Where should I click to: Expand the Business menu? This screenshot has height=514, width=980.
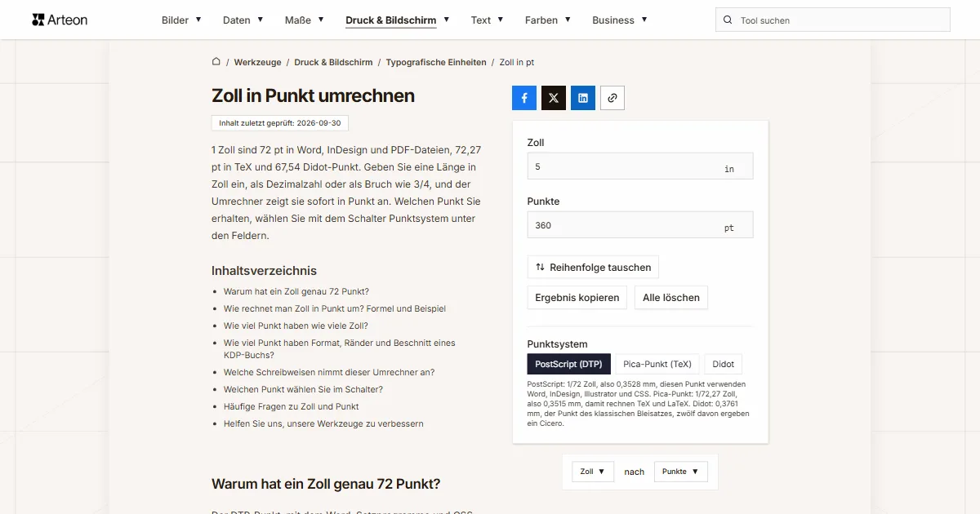(620, 20)
